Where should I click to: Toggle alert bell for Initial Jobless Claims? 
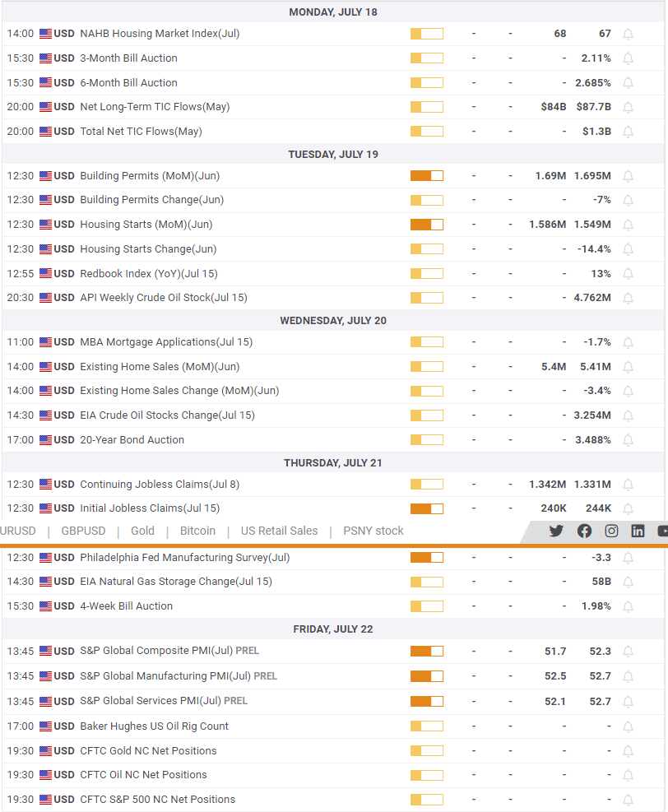pos(628,508)
